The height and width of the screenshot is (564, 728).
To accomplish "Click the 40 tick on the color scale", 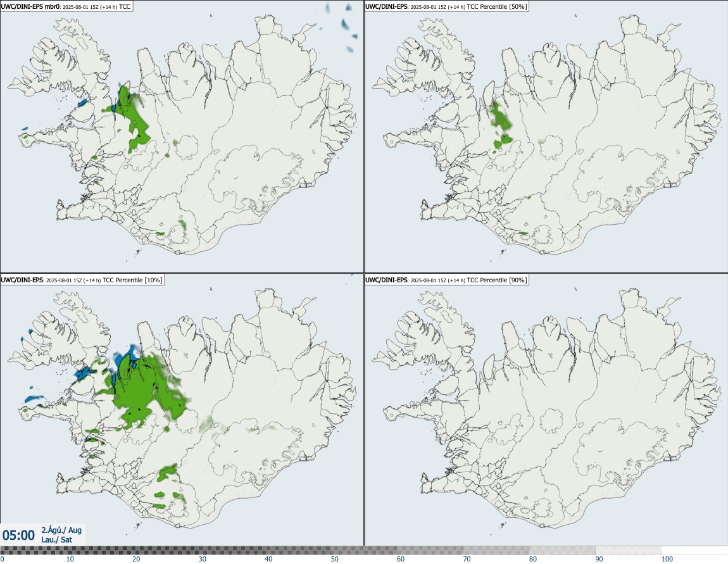I will 268,559.
